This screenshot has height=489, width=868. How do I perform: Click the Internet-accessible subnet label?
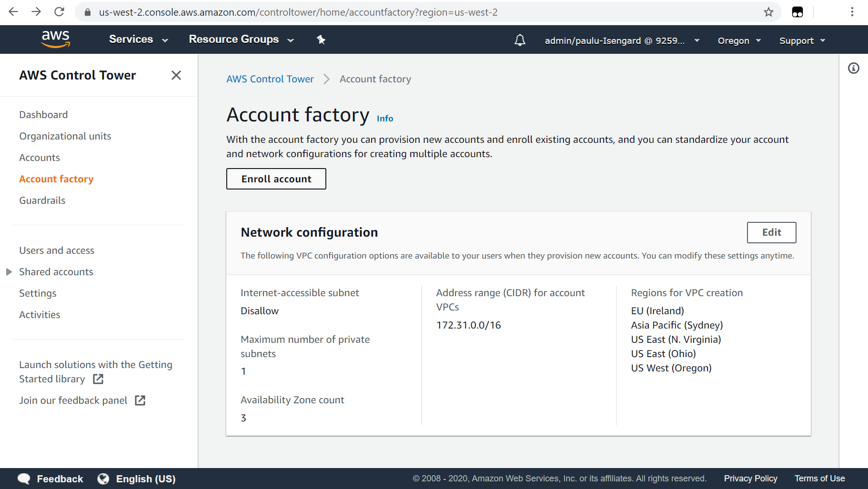(x=300, y=293)
